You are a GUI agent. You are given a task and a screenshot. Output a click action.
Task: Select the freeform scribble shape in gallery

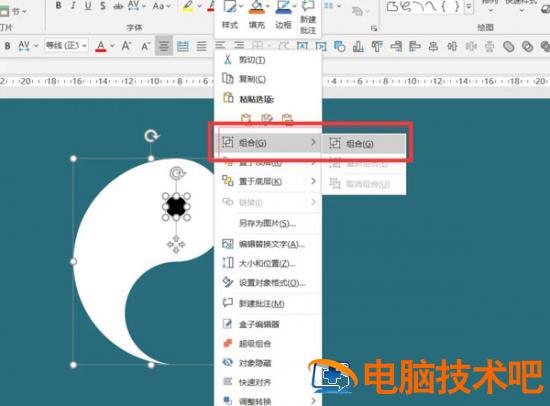coord(406,6)
